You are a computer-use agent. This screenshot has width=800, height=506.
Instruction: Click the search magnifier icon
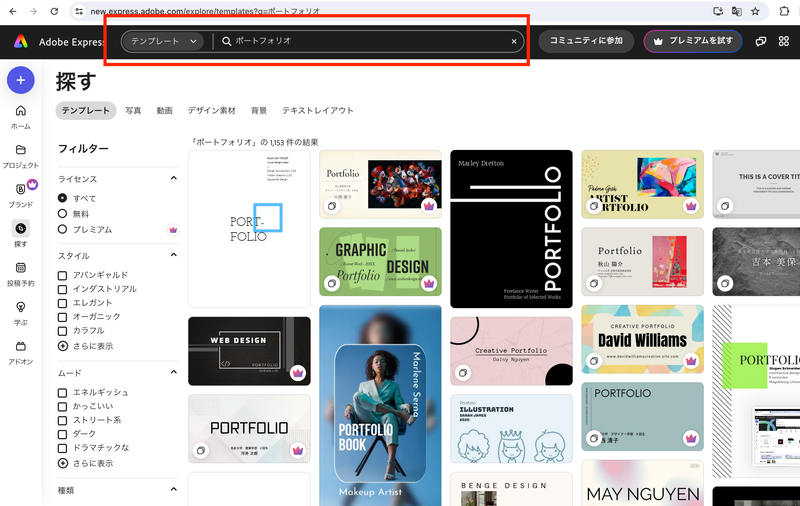pyautogui.click(x=227, y=41)
